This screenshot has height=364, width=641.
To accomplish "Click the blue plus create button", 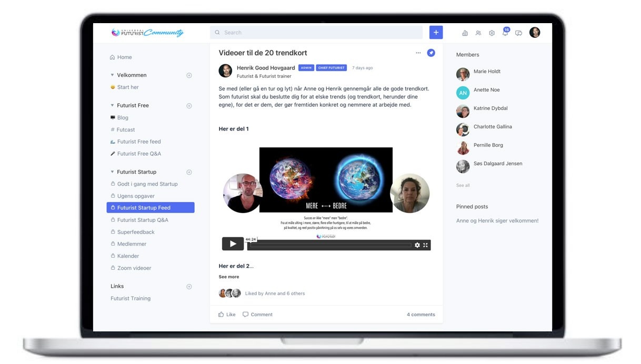I will pyautogui.click(x=436, y=33).
